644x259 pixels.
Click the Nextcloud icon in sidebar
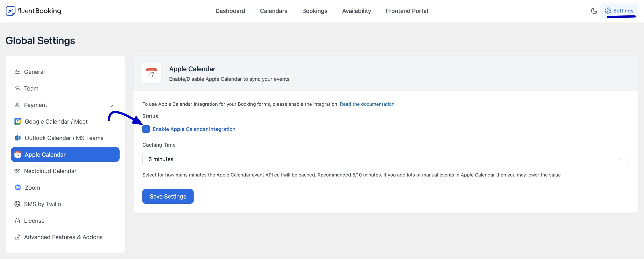[x=17, y=171]
